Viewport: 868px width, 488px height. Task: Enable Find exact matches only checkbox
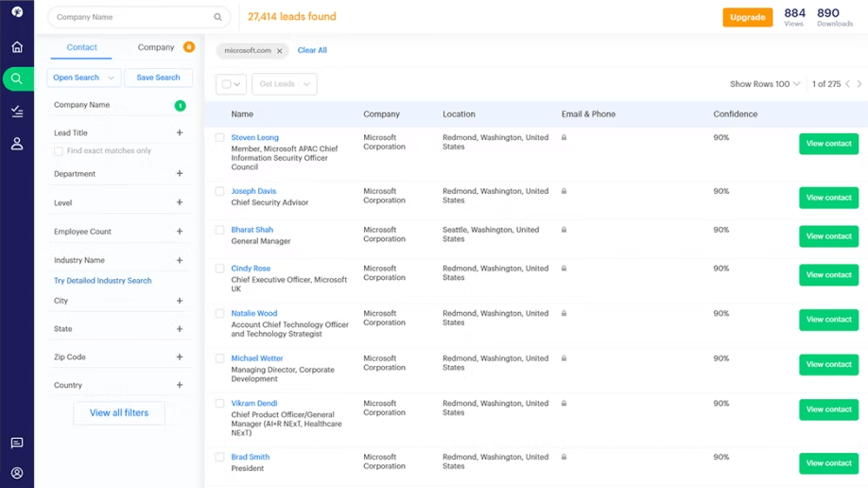tap(59, 151)
